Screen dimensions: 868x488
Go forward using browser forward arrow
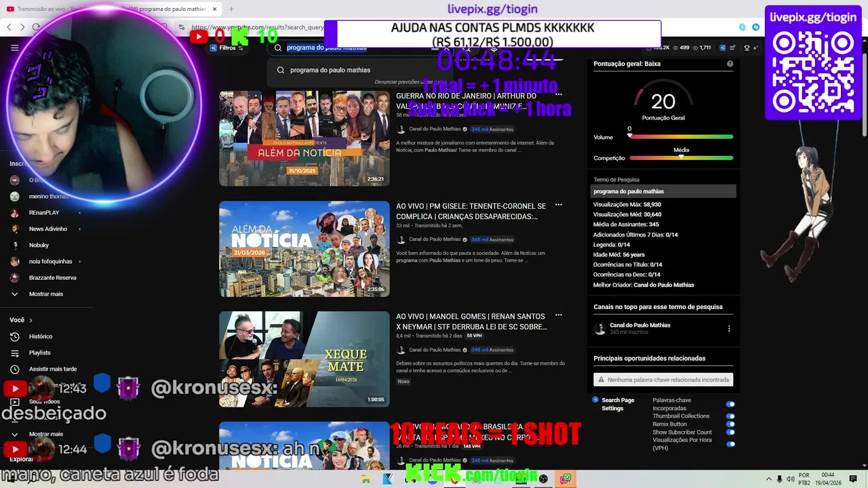coord(22,27)
